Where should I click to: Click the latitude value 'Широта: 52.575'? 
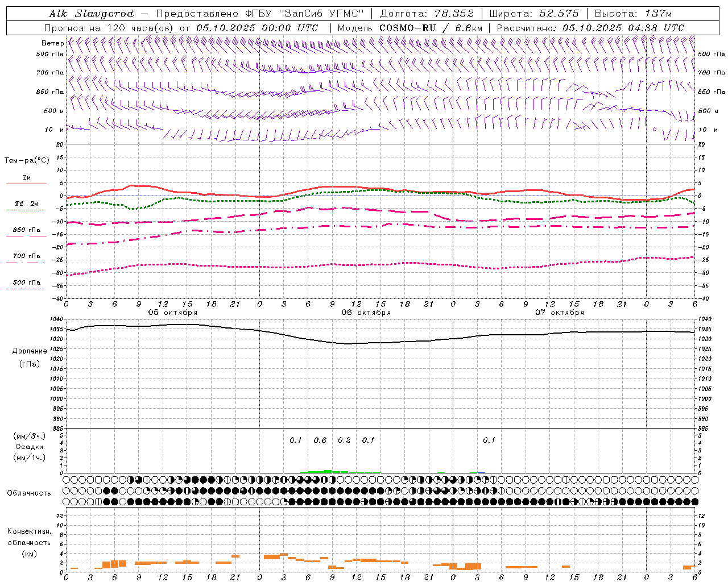pyautogui.click(x=534, y=14)
